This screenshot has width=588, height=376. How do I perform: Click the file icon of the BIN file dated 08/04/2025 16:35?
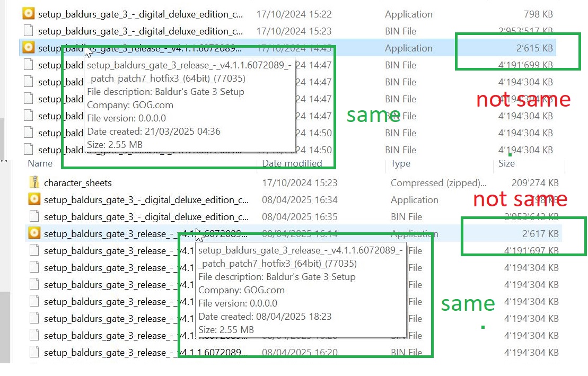click(34, 216)
